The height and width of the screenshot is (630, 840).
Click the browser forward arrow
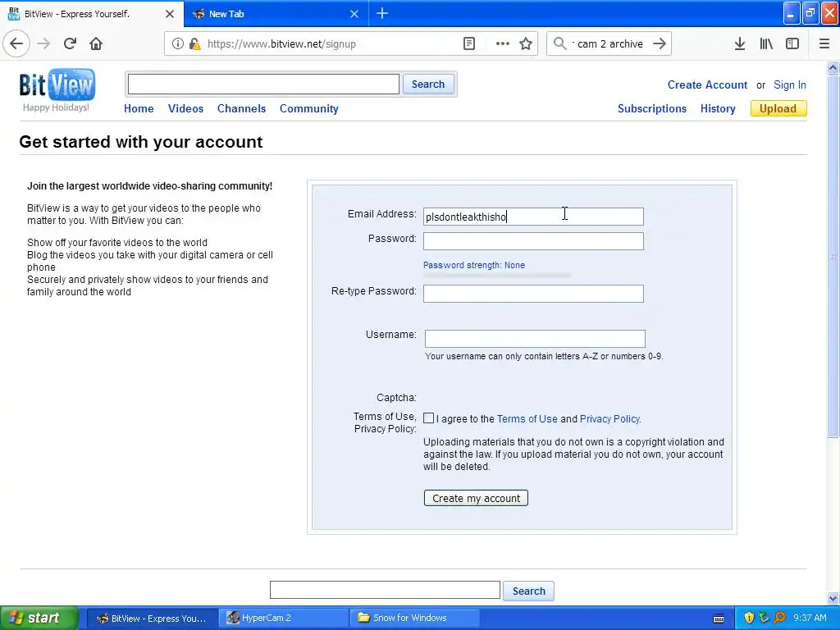point(43,43)
